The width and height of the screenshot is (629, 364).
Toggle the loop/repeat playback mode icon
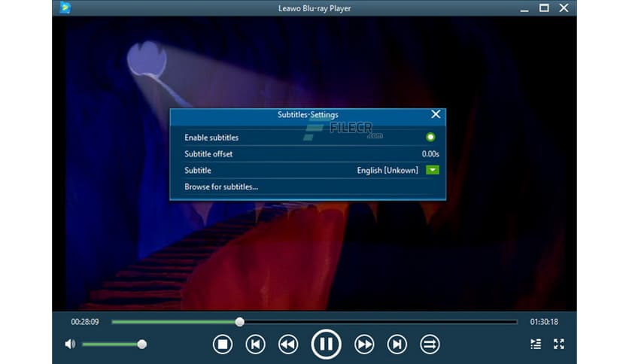(430, 344)
